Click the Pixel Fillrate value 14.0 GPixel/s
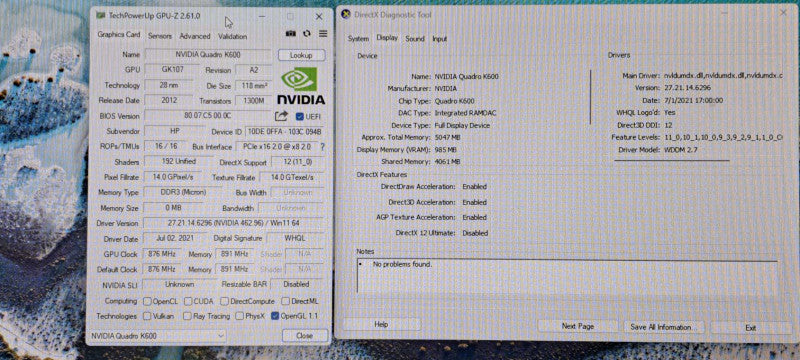The image size is (800, 360). click(x=173, y=177)
